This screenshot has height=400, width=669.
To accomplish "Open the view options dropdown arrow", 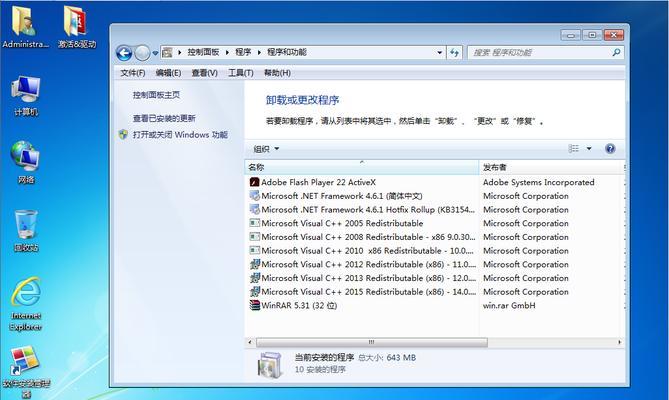I will [589, 148].
